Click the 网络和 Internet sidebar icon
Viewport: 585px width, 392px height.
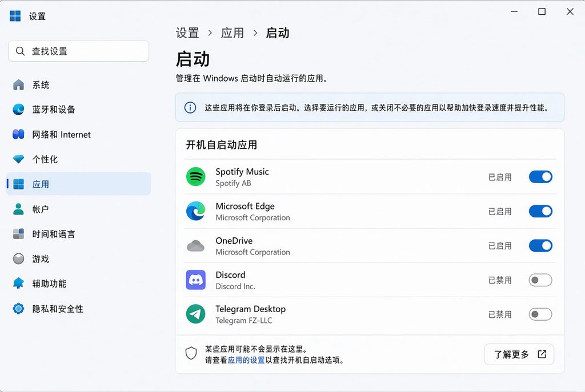pyautogui.click(x=18, y=134)
